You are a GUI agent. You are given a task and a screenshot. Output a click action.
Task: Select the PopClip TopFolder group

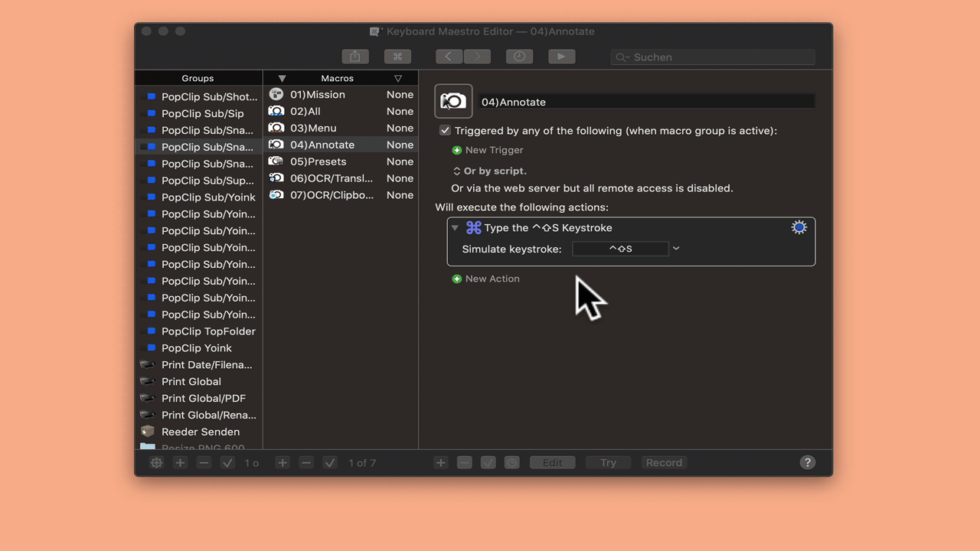(199, 331)
